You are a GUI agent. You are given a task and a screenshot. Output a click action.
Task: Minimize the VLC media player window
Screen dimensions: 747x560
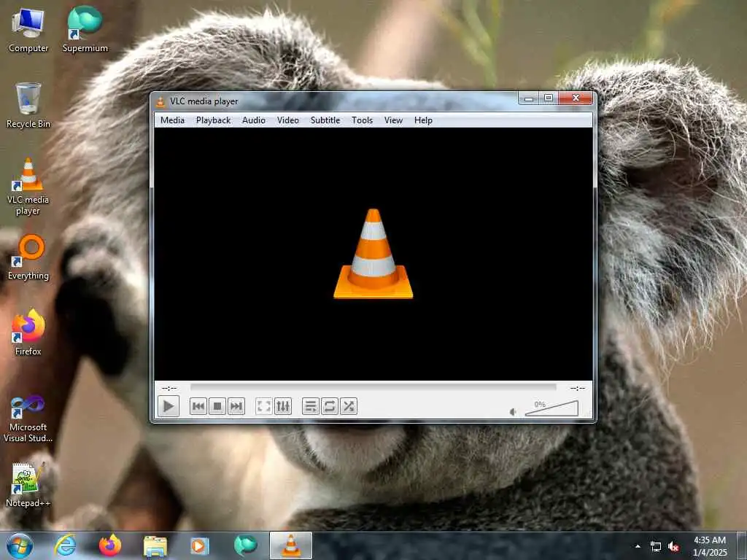tap(528, 98)
